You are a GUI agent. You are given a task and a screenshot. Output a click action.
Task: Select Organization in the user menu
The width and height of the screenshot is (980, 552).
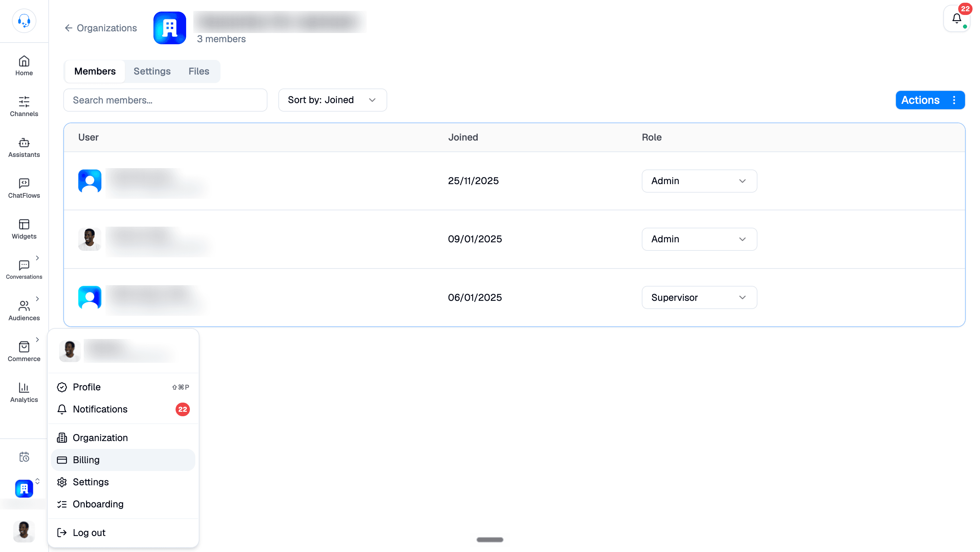[x=123, y=438]
